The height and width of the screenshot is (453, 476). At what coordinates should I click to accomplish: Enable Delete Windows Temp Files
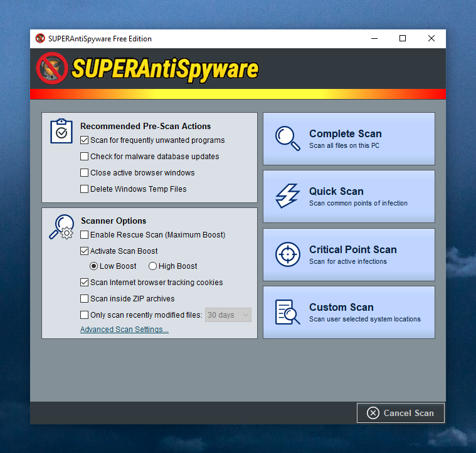[x=84, y=189]
